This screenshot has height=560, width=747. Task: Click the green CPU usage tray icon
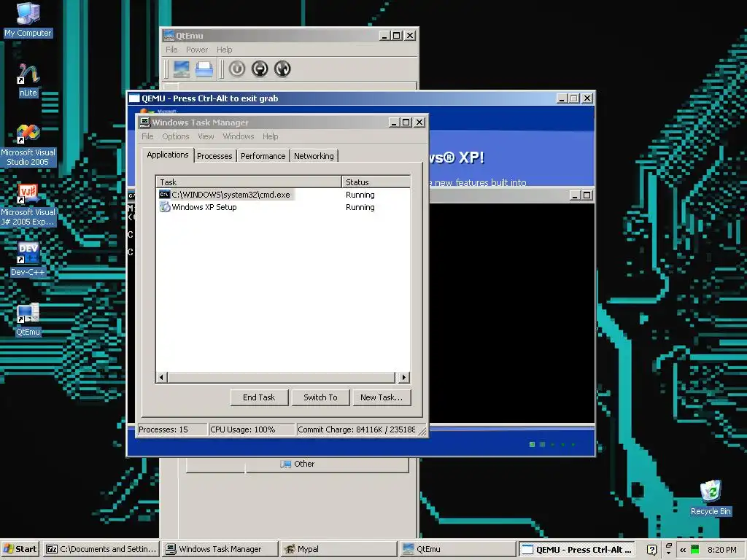click(x=695, y=550)
